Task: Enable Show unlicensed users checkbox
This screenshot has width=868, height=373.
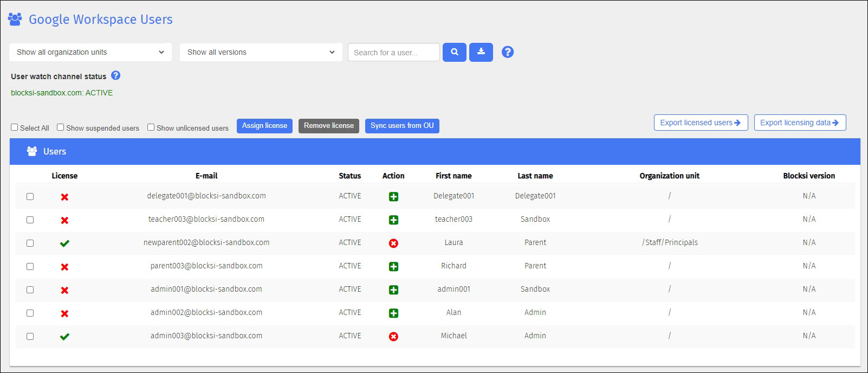Action: point(151,127)
